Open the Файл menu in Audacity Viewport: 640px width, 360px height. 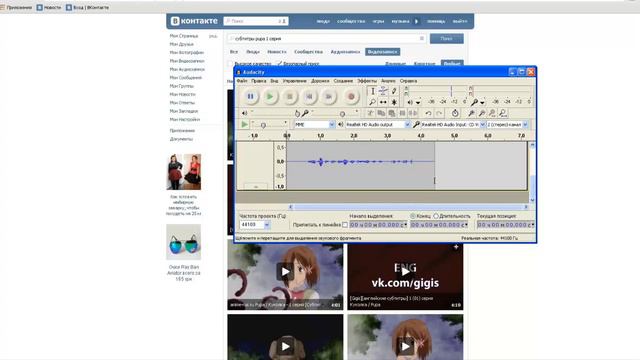[242, 81]
